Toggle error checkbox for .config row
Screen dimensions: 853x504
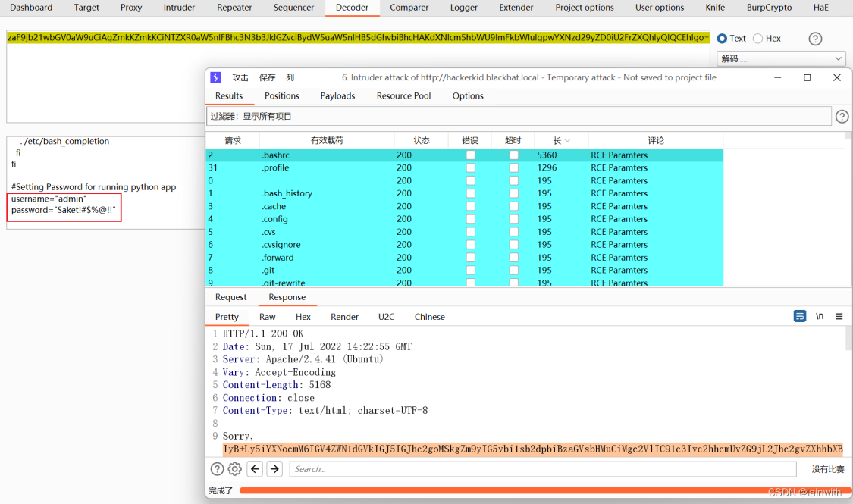[x=471, y=219]
